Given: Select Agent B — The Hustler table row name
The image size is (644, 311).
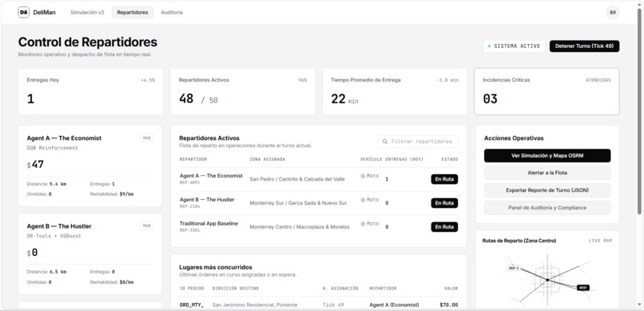Looking at the screenshot, I should click(207, 200).
